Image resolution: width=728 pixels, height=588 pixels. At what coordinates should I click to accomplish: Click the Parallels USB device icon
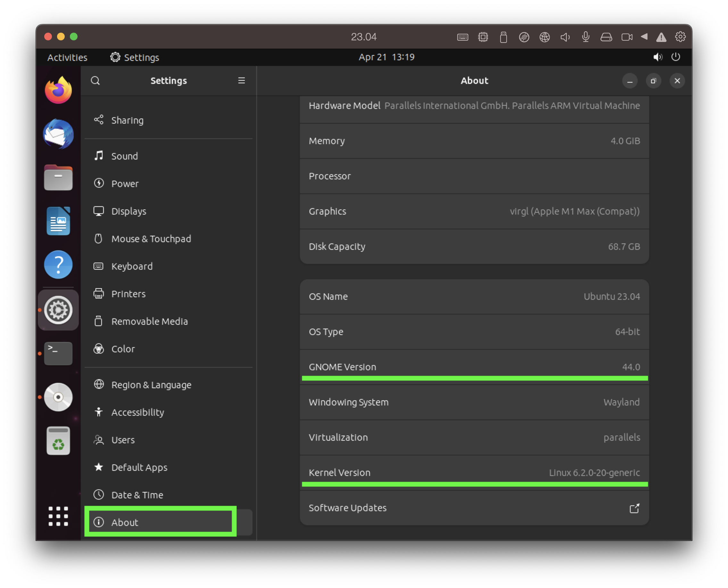pyautogui.click(x=504, y=37)
